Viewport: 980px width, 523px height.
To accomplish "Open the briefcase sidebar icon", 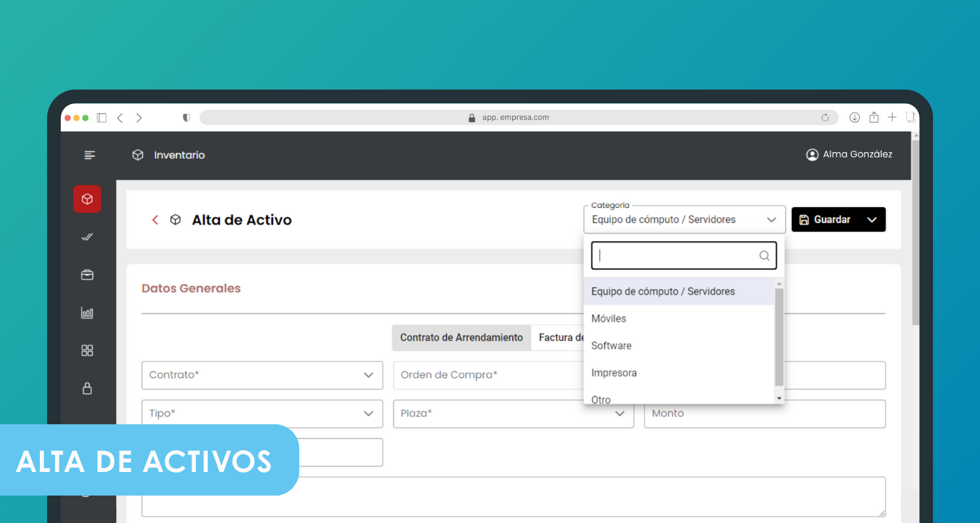I will pyautogui.click(x=87, y=275).
